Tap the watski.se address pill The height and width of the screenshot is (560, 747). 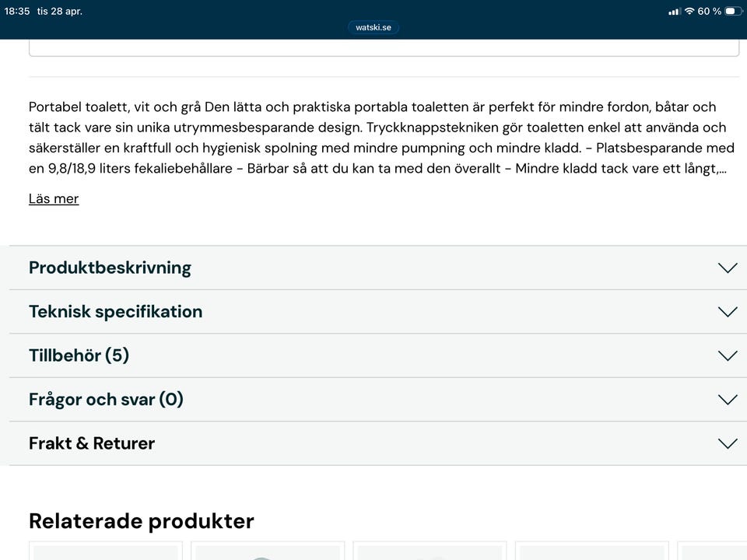coord(373,27)
